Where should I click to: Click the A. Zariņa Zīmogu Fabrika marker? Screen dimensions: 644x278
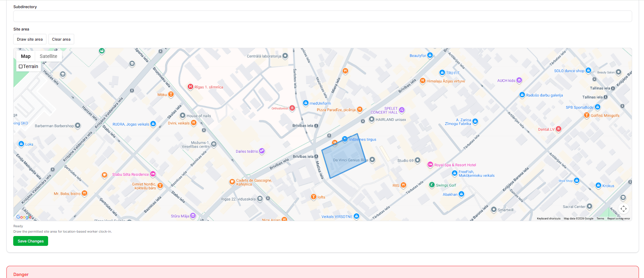pos(475,121)
